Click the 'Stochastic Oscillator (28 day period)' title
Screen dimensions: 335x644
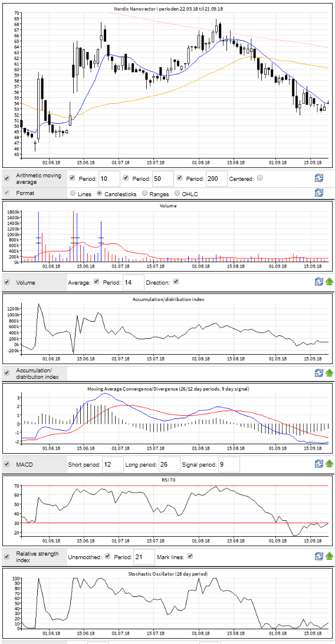(168, 573)
